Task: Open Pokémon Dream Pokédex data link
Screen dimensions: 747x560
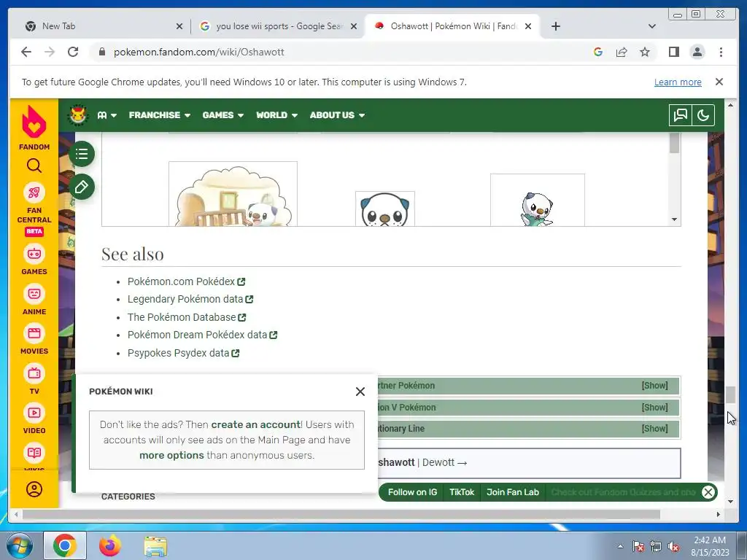Action: tap(203, 335)
